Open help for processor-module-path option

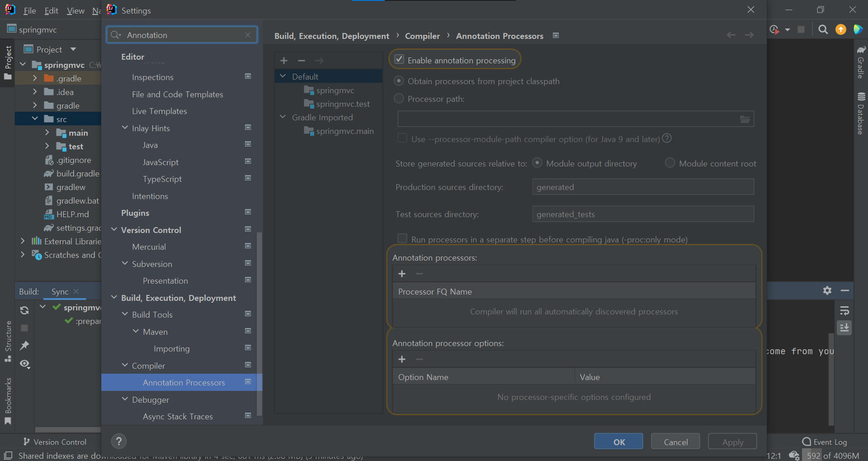[667, 138]
